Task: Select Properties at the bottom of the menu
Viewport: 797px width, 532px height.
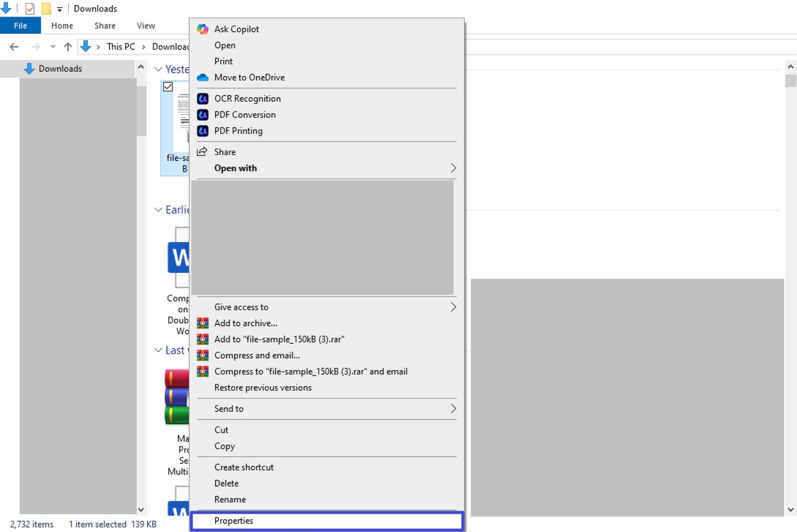Action: tap(234, 520)
